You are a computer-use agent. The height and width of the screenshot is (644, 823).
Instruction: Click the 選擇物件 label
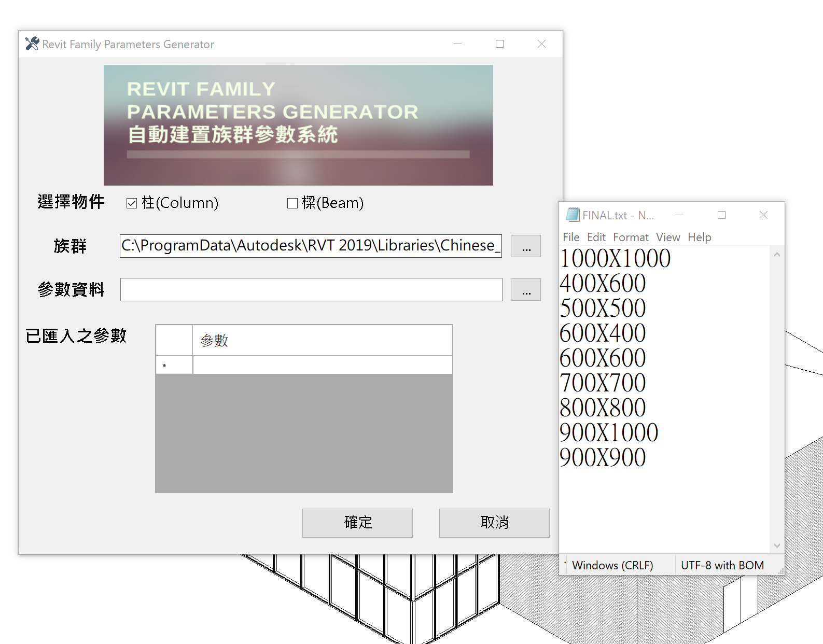click(71, 202)
